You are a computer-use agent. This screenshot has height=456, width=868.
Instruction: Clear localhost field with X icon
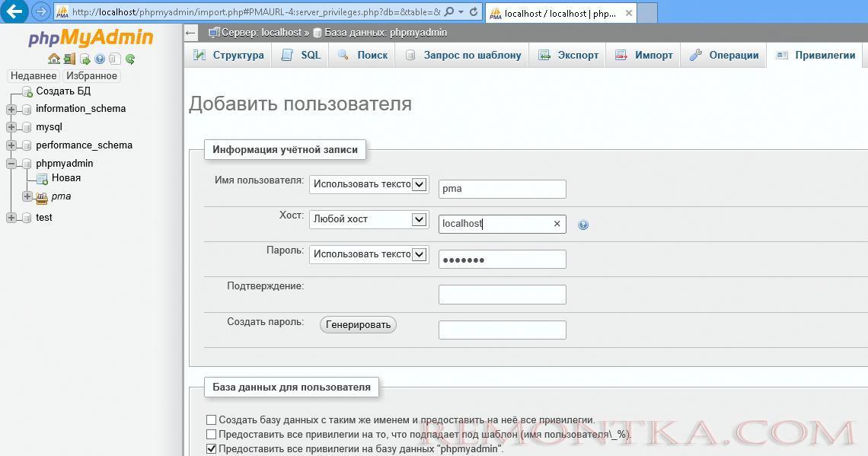pyautogui.click(x=557, y=224)
